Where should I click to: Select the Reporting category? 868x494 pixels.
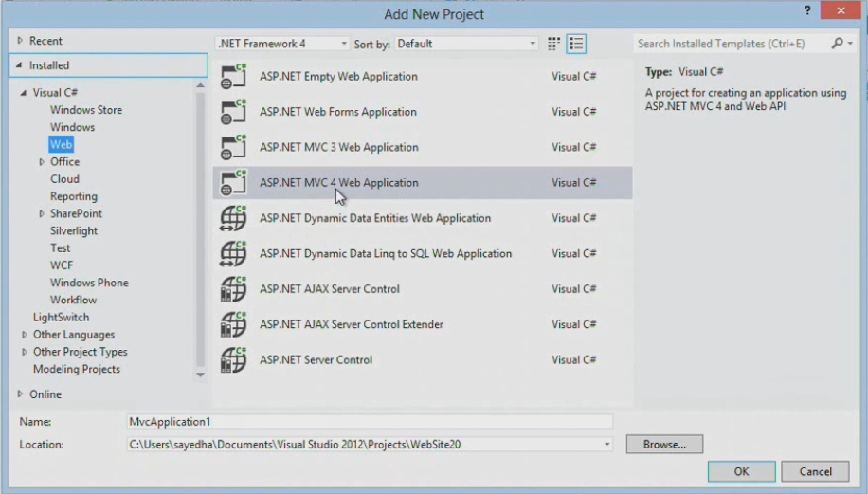tap(74, 196)
